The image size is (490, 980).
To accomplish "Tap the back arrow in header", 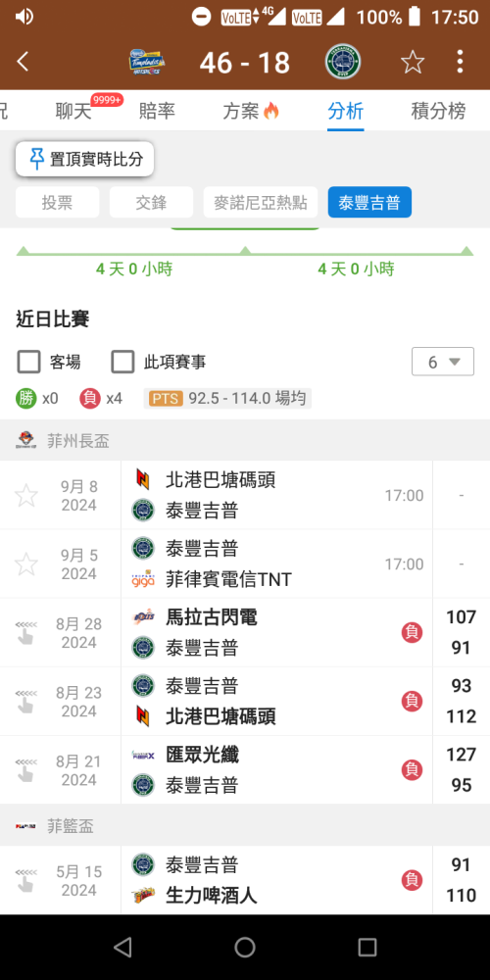I will click(x=23, y=62).
